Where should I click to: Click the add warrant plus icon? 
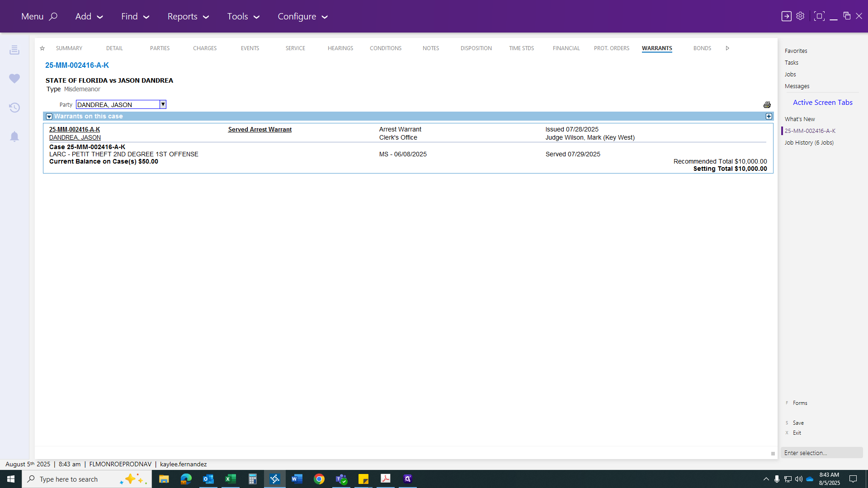click(x=769, y=116)
